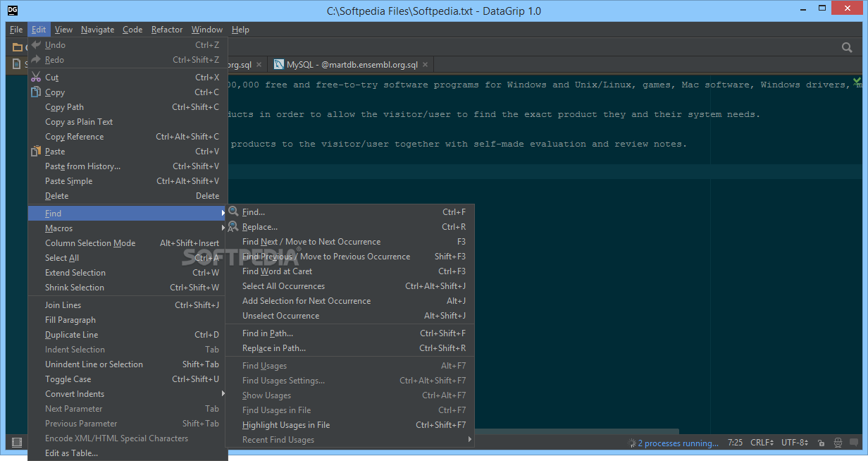The image size is (868, 461).
Task: Choose Fill Paragraph
Action: point(128,319)
